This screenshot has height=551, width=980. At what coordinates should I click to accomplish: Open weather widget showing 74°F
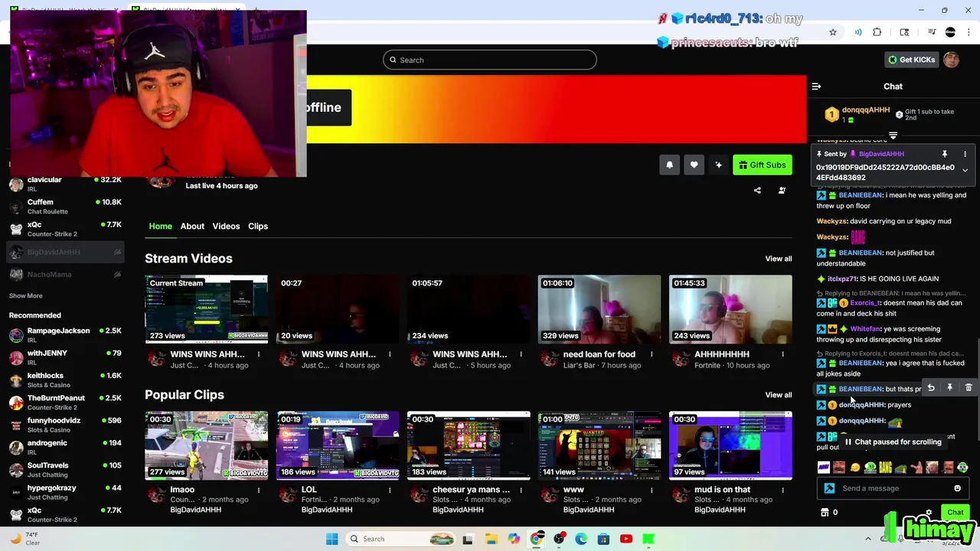pyautogui.click(x=24, y=539)
